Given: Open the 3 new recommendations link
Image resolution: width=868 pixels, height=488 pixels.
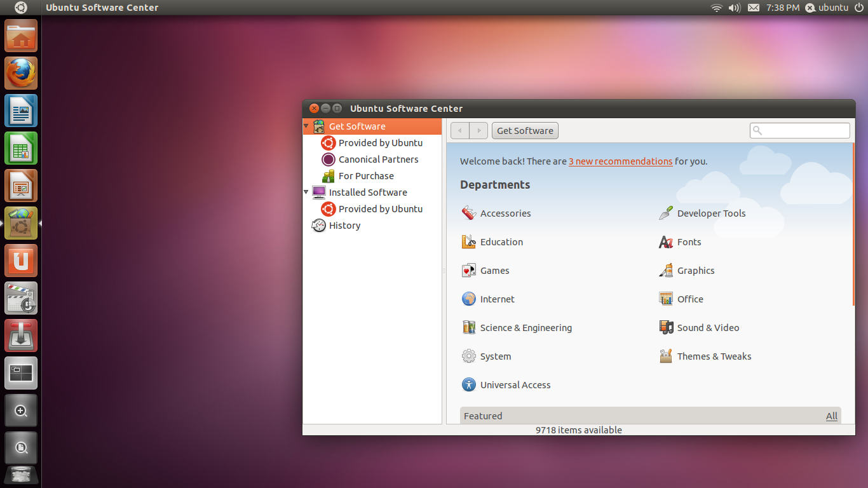Looking at the screenshot, I should [x=620, y=161].
